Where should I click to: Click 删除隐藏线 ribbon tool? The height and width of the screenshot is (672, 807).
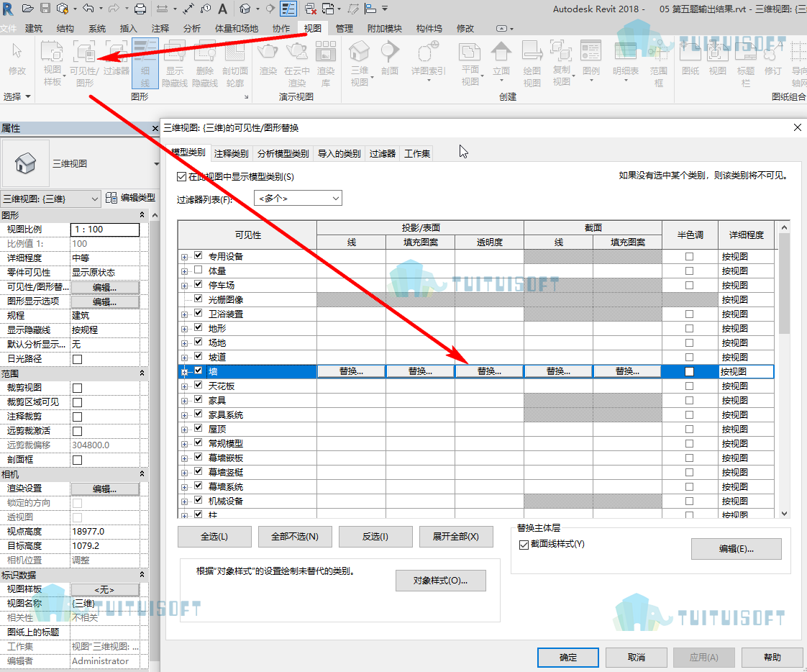(x=205, y=63)
